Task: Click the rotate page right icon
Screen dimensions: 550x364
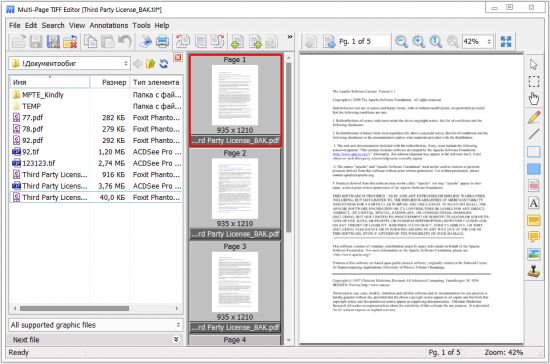Action: pyautogui.click(x=217, y=42)
